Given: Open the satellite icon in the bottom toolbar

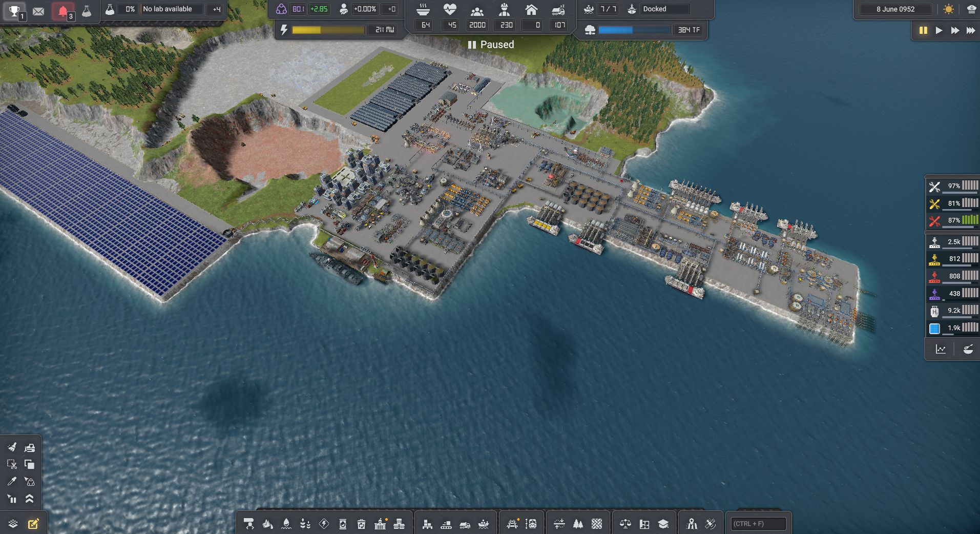Looking at the screenshot, I should point(711,524).
